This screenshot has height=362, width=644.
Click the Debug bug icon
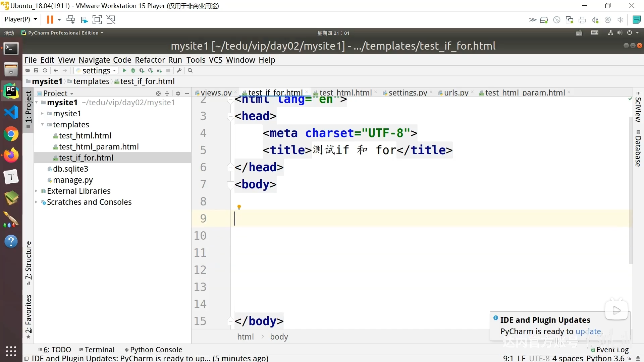(133, 71)
